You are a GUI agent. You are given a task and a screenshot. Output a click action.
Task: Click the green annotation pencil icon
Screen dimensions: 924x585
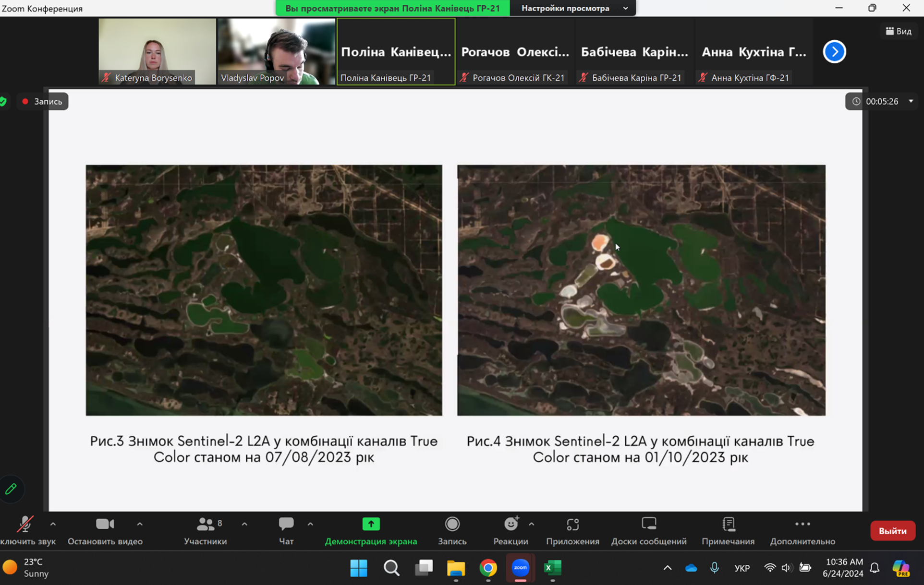coord(11,489)
